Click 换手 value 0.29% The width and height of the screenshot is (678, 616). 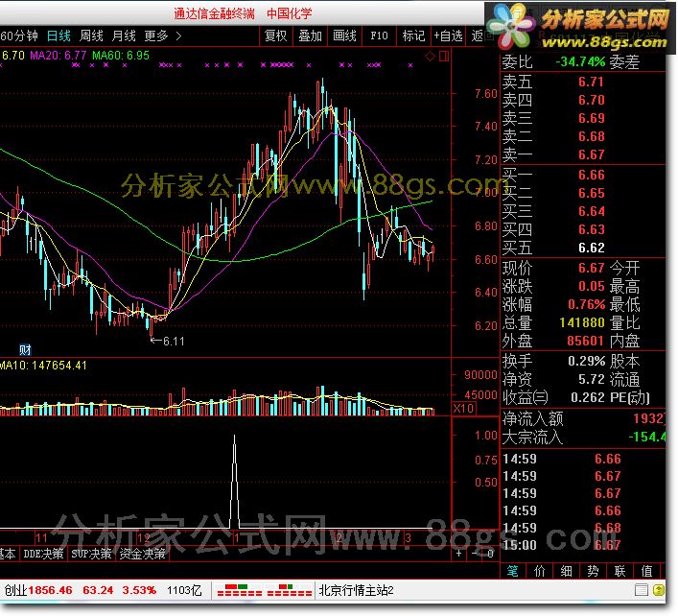click(x=586, y=361)
